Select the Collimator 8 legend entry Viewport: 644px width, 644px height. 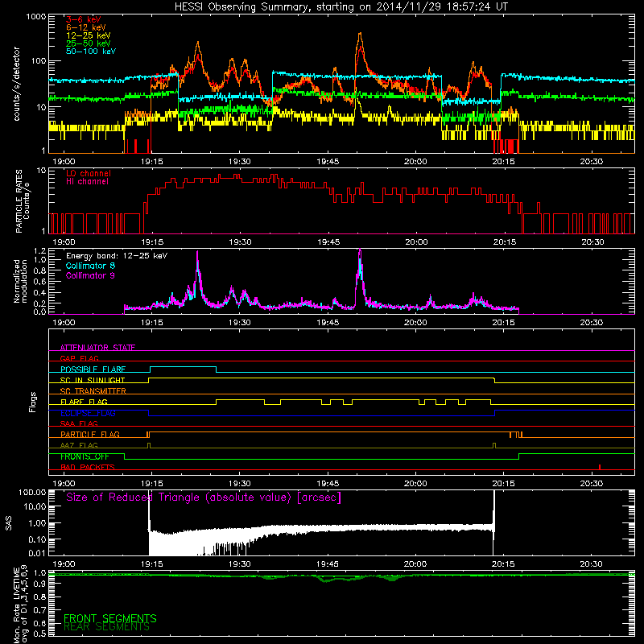point(90,266)
